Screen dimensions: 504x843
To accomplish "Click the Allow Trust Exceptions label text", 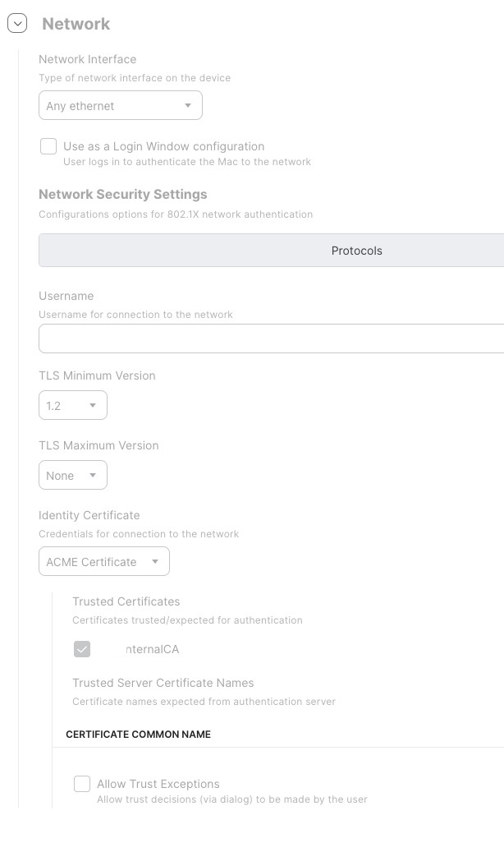I will pyautogui.click(x=158, y=784).
